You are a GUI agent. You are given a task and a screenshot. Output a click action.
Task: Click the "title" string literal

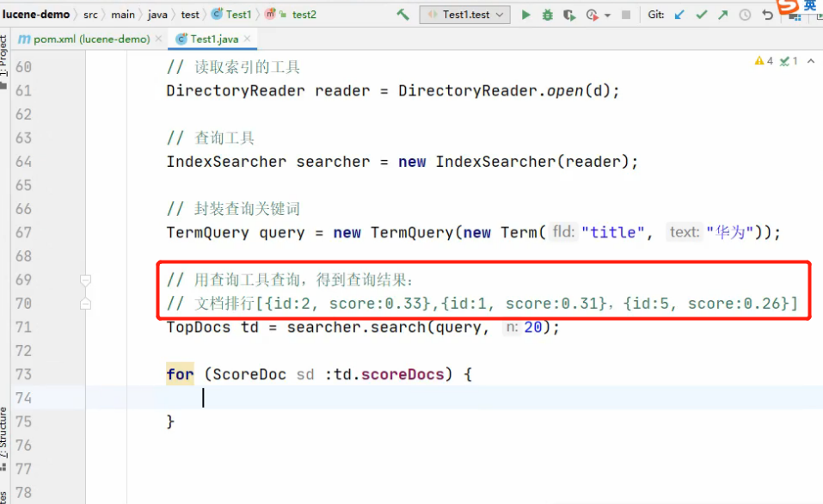tap(612, 232)
